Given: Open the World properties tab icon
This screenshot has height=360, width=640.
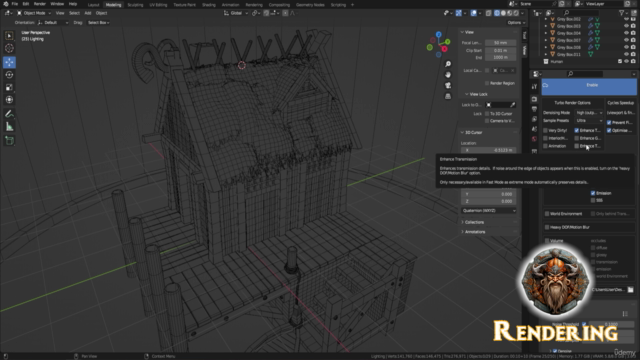Looking at the screenshot, I should pos(534,139).
